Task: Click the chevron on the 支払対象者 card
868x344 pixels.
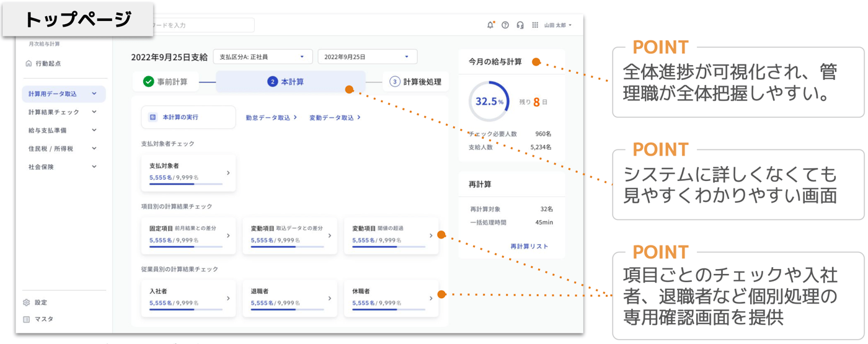Action: click(x=228, y=173)
